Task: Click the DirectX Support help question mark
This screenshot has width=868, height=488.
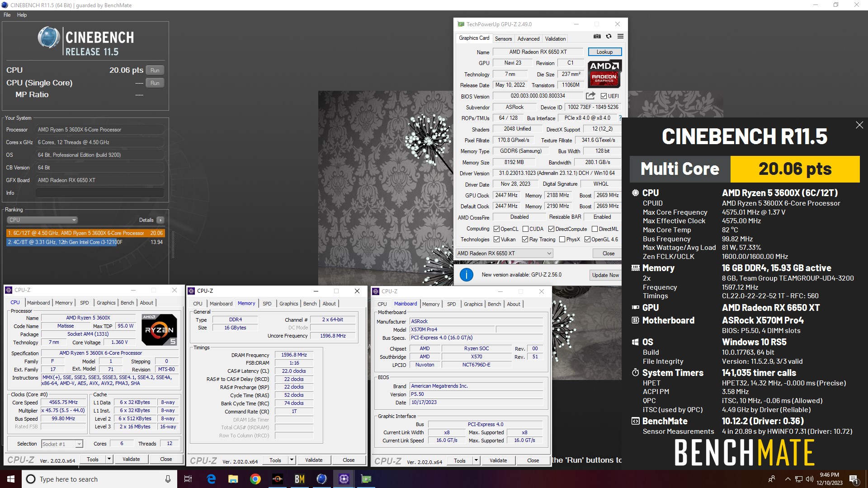Action: pyautogui.click(x=620, y=118)
